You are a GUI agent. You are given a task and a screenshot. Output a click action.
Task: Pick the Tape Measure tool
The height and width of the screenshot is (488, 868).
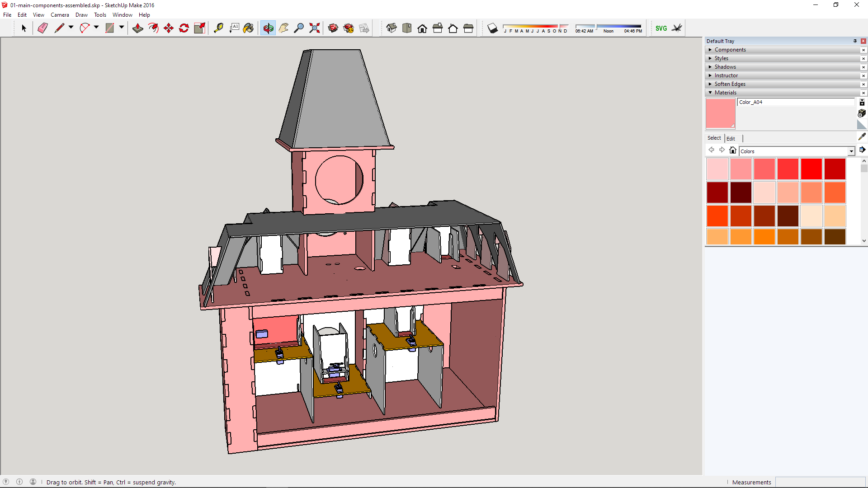tap(218, 28)
